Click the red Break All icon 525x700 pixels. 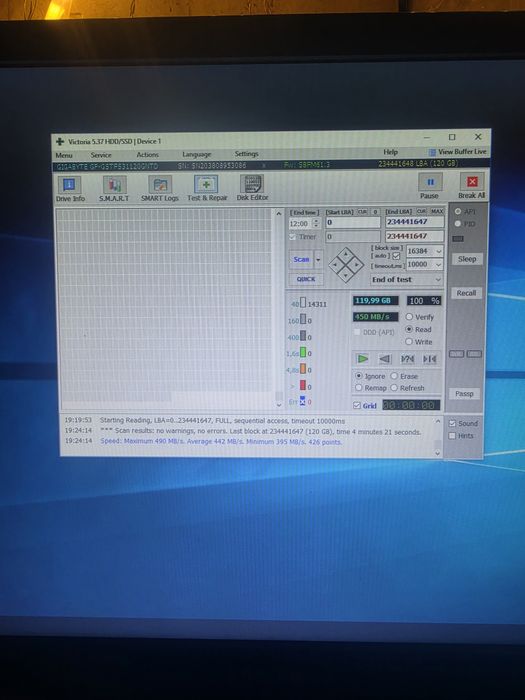click(472, 181)
